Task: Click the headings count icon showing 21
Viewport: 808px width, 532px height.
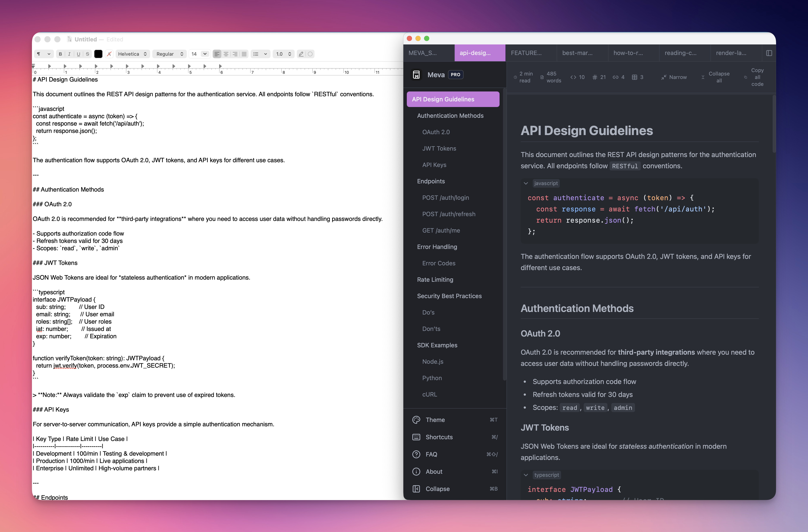Action: click(x=595, y=77)
